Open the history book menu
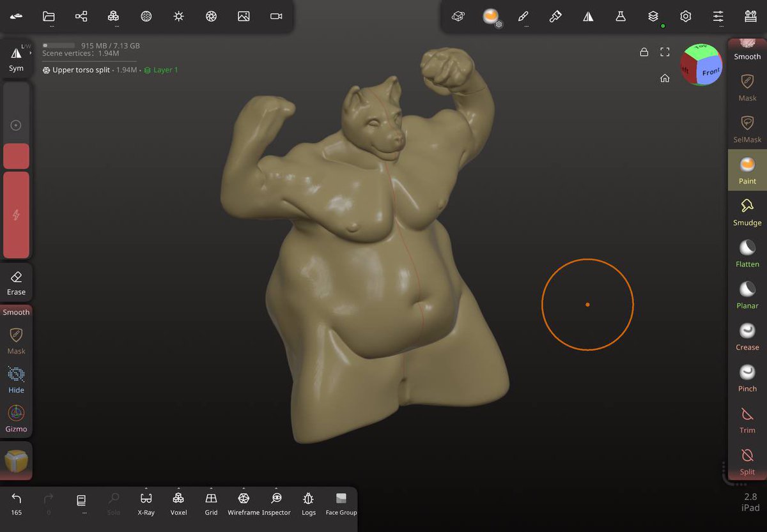The image size is (767, 532). pyautogui.click(x=81, y=503)
